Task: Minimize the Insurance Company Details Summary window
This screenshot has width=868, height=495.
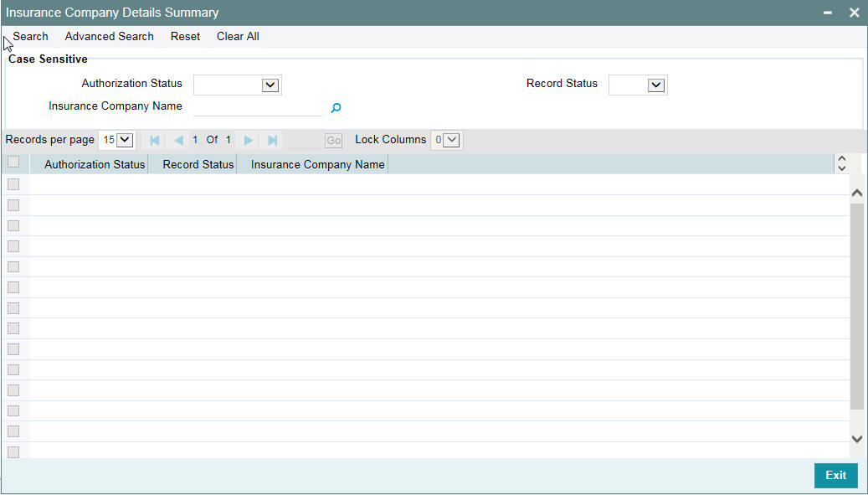Action: (828, 13)
